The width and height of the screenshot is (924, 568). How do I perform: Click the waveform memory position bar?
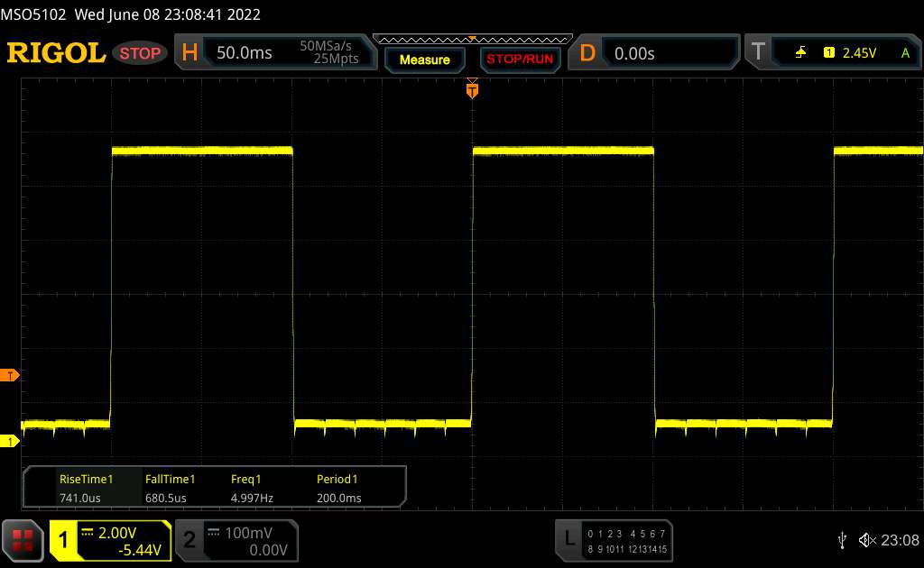coord(473,39)
